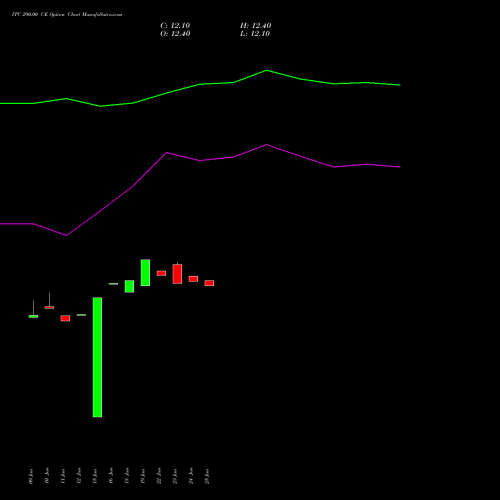Select the open value O: 12.40
500x500 pixels.
pos(175,34)
